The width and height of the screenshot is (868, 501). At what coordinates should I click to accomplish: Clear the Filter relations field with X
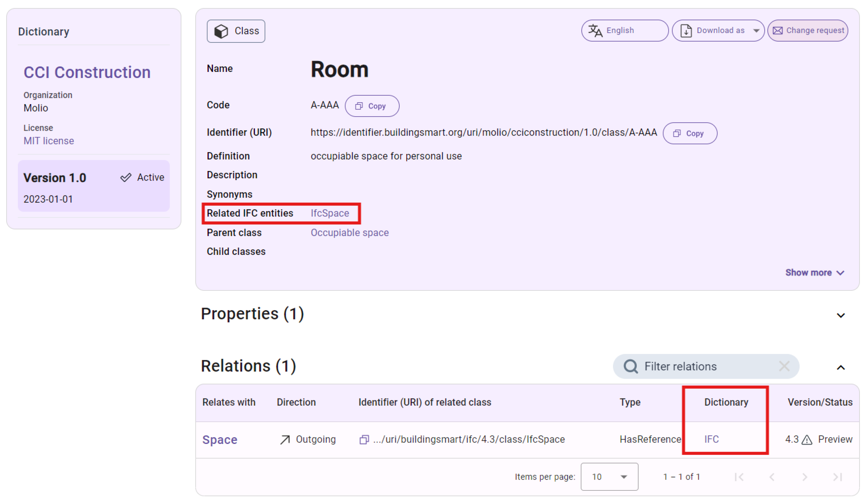pos(784,366)
